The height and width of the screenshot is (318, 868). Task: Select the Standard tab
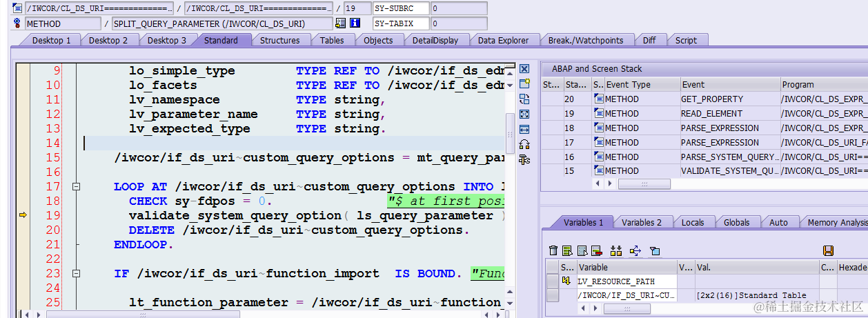pos(221,40)
